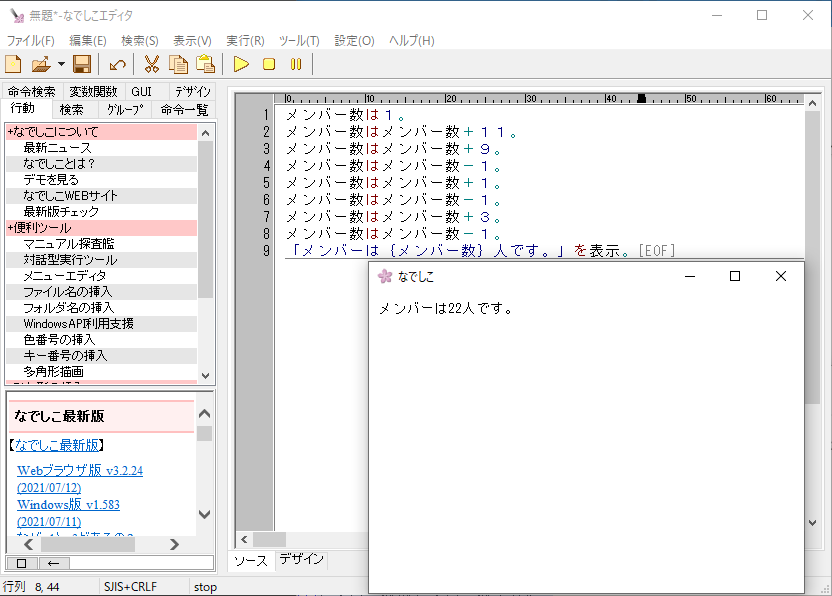Click the Paste clipboard icon

206,65
